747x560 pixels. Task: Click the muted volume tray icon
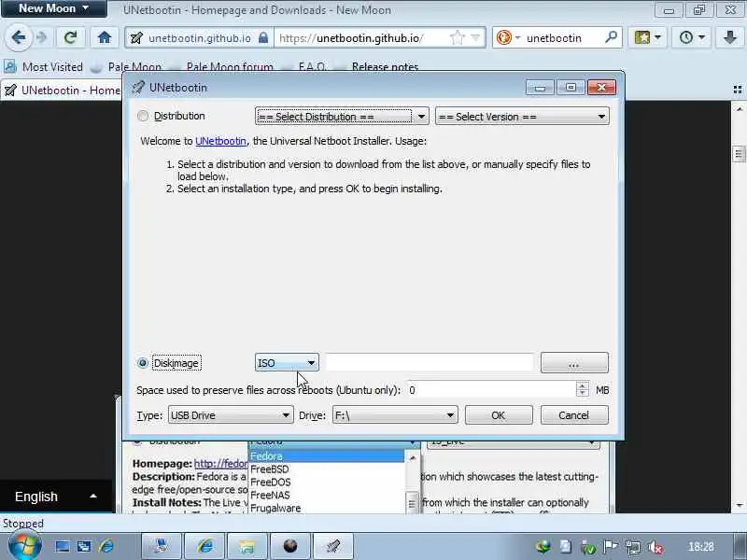click(656, 547)
